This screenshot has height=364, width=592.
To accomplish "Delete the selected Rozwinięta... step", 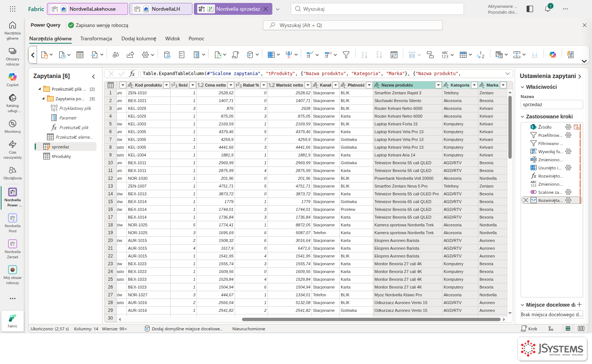I will pyautogui.click(x=525, y=200).
